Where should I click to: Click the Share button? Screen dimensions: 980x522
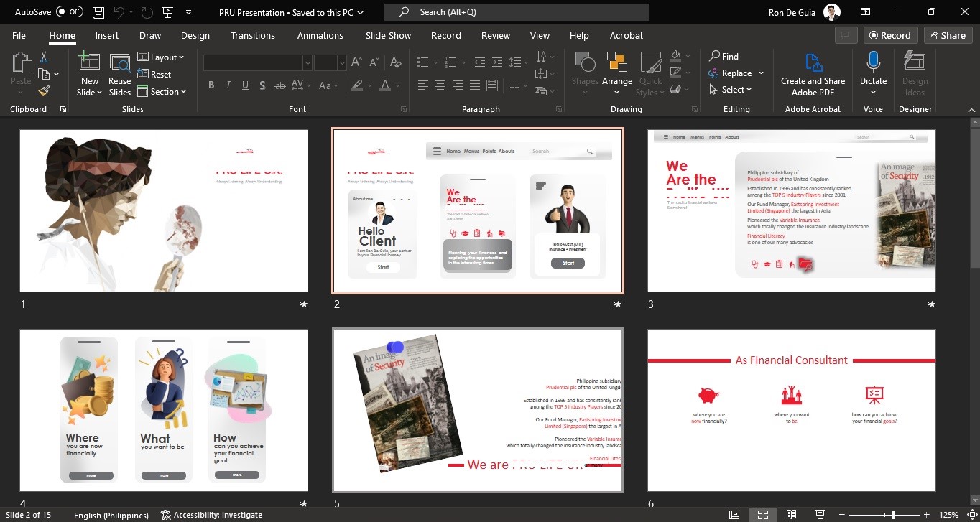[x=946, y=35]
